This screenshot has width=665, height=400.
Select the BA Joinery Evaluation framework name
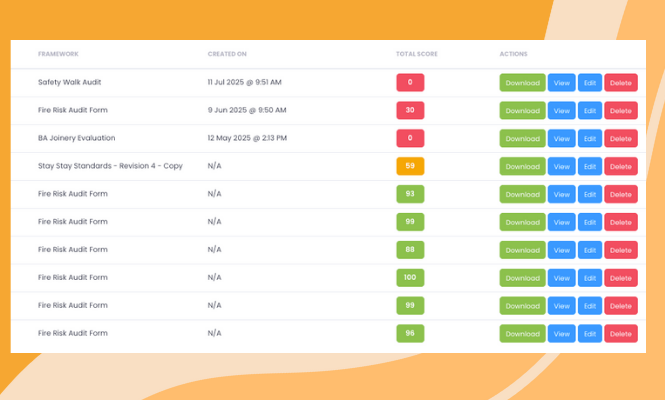tap(77, 138)
